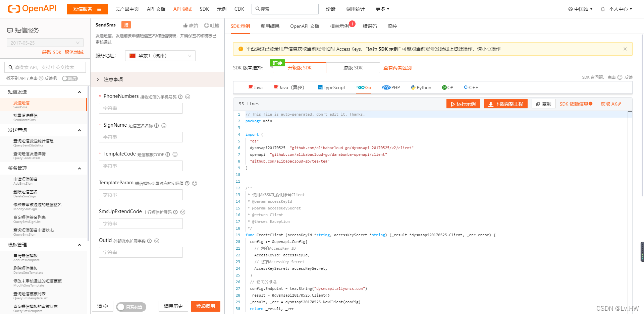Switch to the 错误码 tab
The width and height of the screenshot is (644, 314).
pyautogui.click(x=370, y=26)
